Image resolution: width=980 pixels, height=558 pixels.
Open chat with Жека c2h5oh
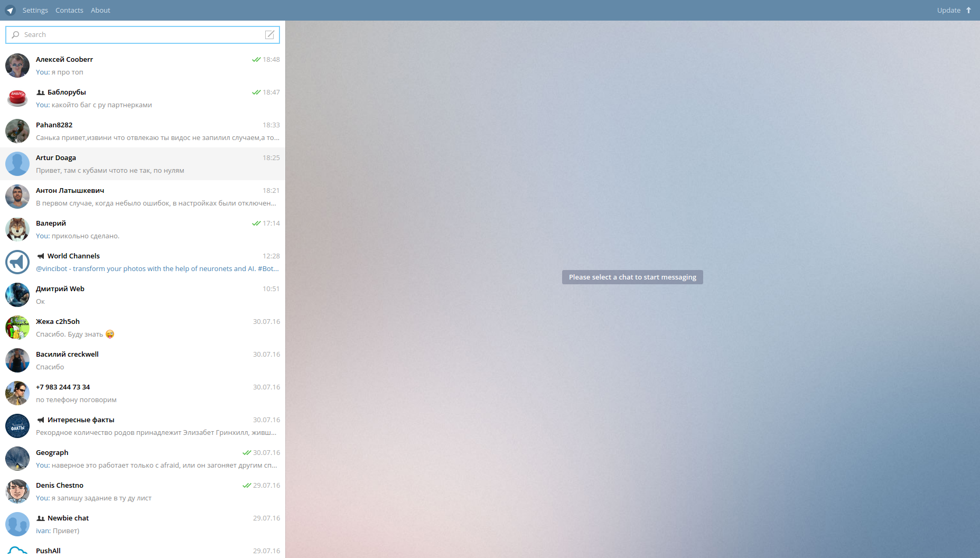tap(143, 328)
